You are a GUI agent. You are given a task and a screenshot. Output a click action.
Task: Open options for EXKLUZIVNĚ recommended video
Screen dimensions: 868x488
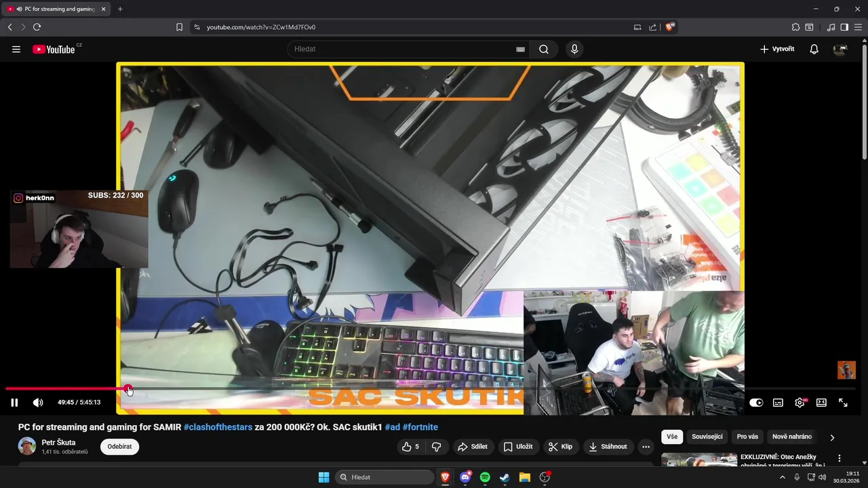(840, 458)
